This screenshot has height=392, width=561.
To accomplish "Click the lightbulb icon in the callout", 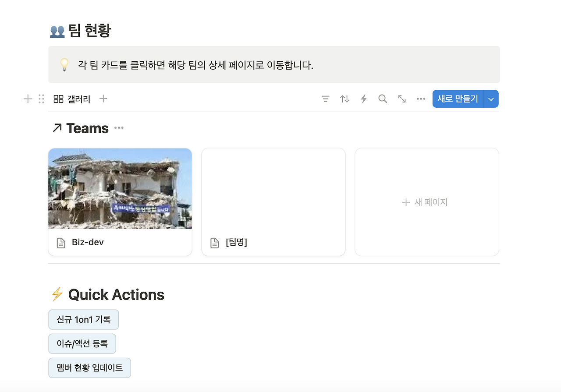I will pos(65,64).
